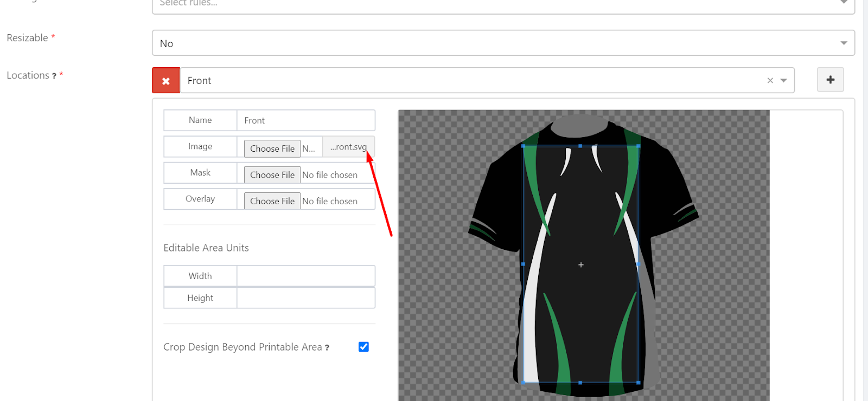Choose File for Overlay
The image size is (868, 401).
(272, 201)
